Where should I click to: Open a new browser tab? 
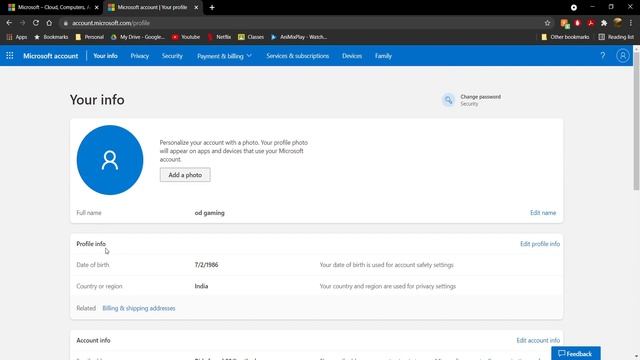[212, 7]
